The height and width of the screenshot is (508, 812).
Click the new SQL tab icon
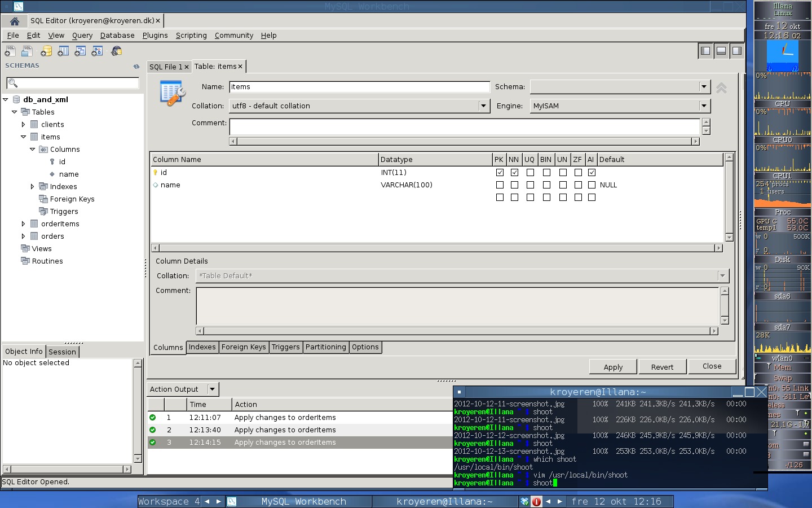10,51
